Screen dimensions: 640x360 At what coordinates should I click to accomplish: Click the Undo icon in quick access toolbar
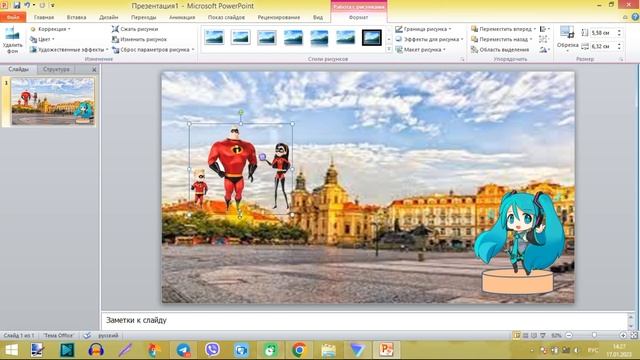pyautogui.click(x=27, y=5)
